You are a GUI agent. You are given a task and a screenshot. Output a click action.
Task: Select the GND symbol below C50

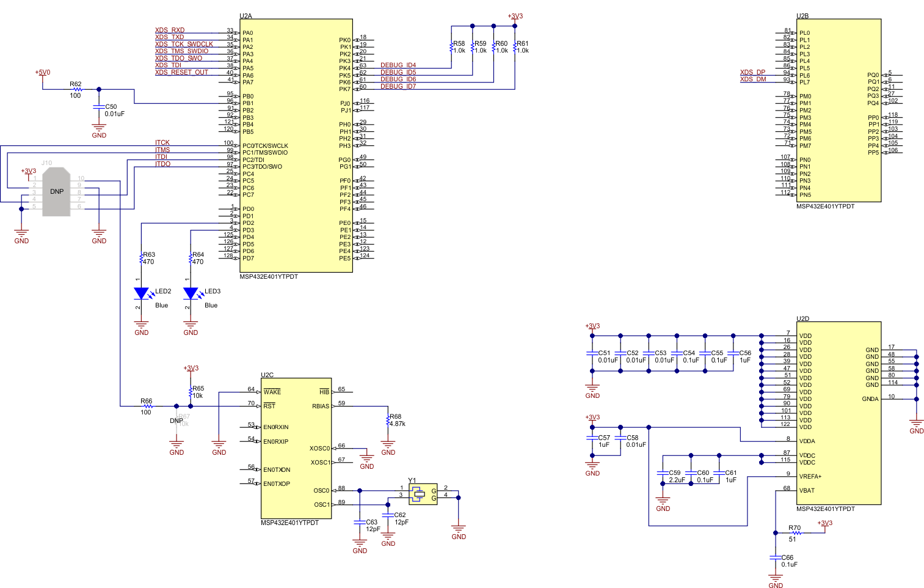tap(99, 131)
